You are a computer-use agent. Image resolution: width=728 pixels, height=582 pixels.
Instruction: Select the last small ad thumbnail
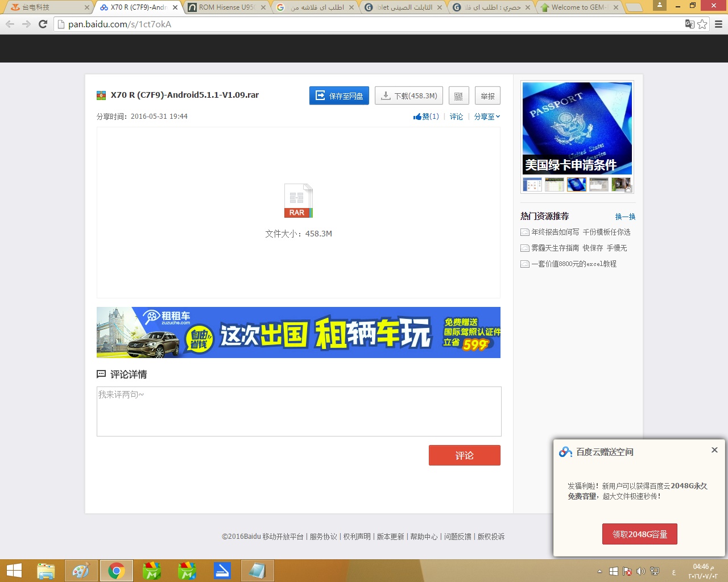621,184
